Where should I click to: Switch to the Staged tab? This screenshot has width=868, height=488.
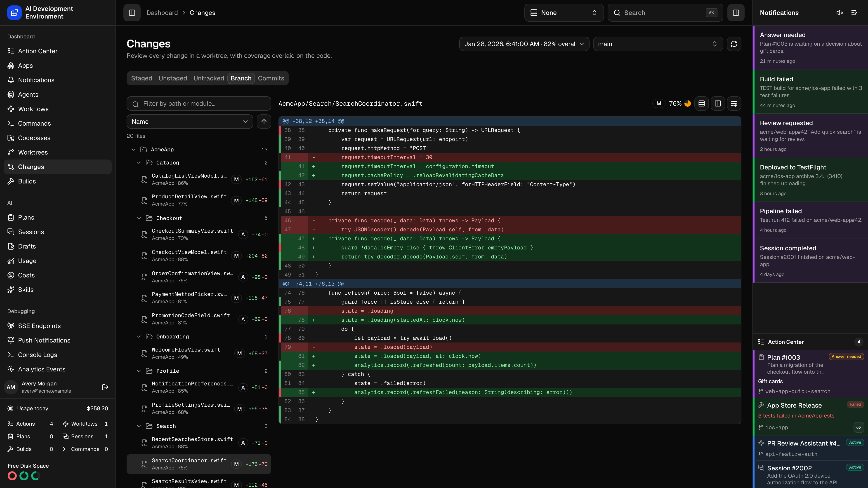click(x=142, y=78)
